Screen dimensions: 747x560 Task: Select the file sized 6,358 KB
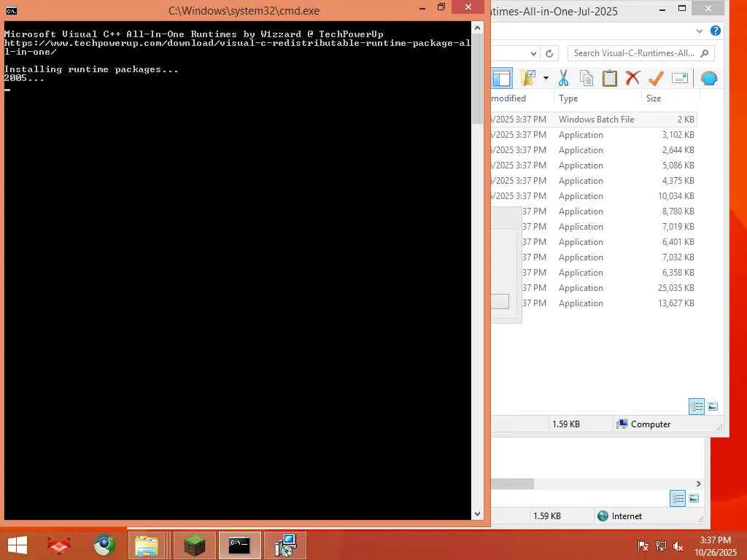click(609, 273)
